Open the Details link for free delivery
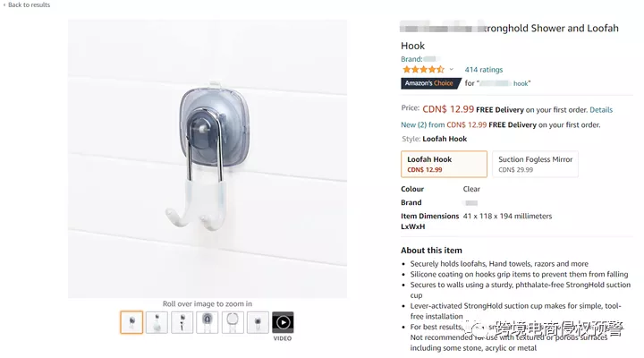 pyautogui.click(x=601, y=110)
